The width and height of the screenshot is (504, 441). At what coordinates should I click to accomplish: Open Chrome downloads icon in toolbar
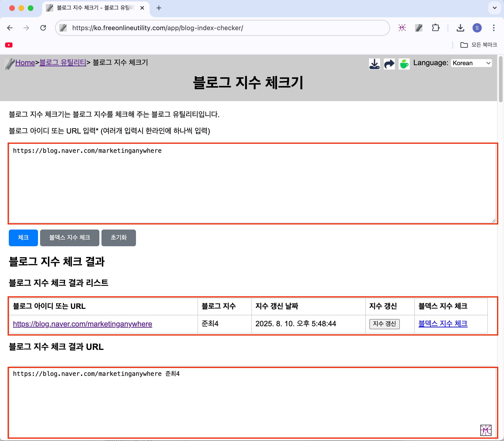click(x=460, y=28)
